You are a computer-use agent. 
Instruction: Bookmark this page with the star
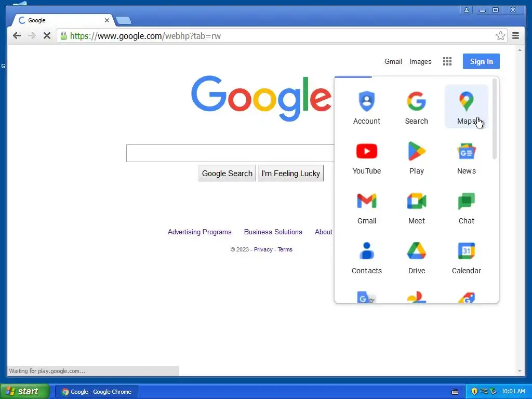(500, 36)
